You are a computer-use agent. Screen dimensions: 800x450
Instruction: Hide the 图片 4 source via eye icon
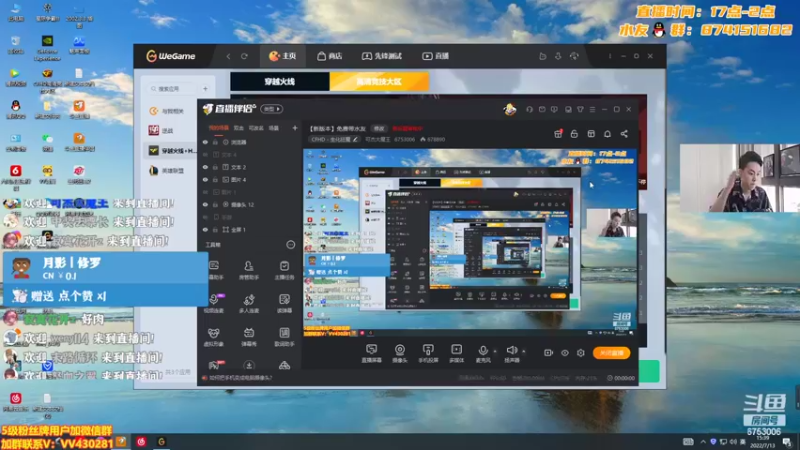point(206,180)
